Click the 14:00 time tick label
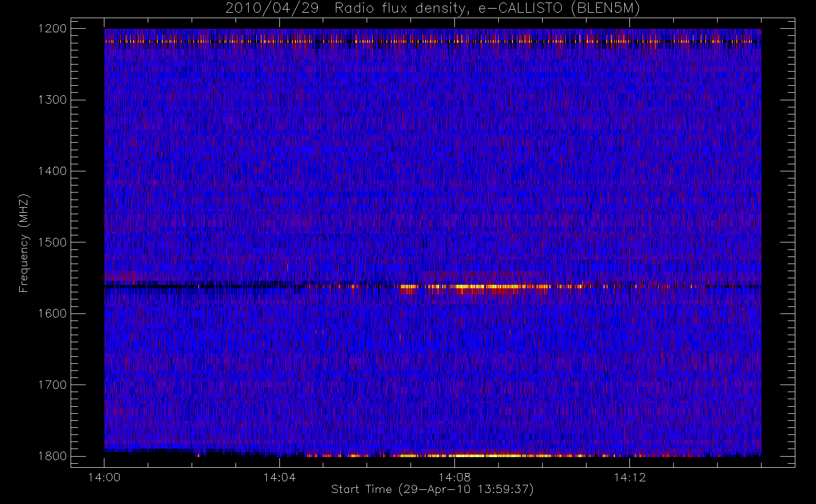 point(104,477)
